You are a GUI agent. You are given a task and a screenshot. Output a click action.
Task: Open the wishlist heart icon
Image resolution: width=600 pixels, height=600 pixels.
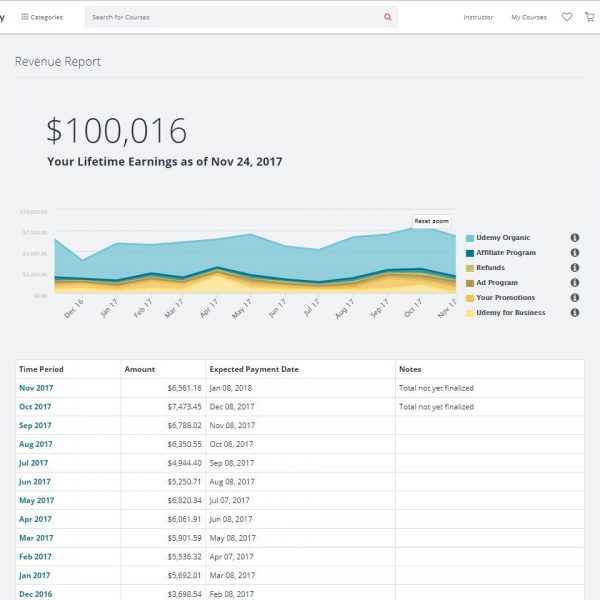[567, 17]
